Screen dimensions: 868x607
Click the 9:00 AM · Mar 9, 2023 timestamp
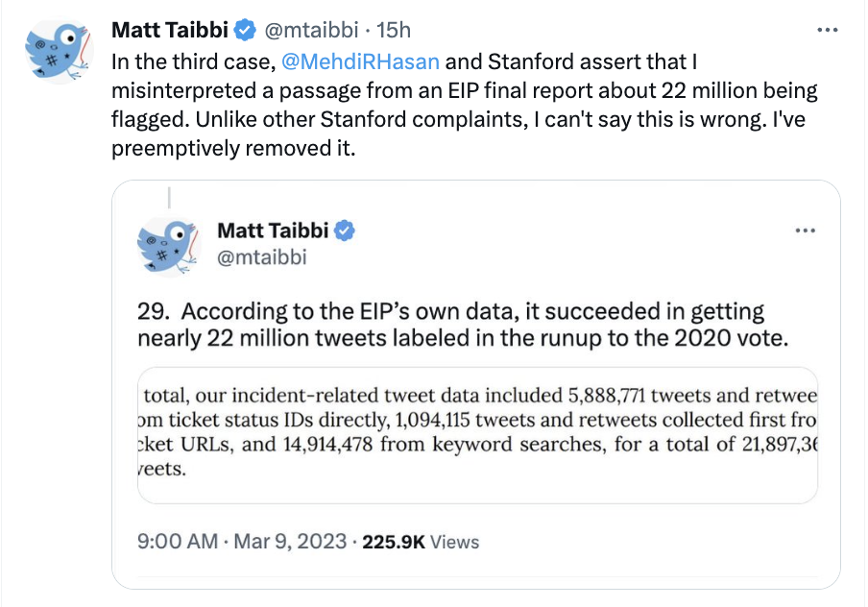(242, 541)
